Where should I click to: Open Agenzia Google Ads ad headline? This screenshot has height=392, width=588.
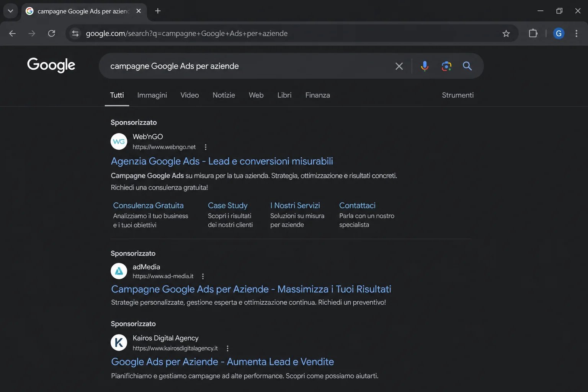(x=222, y=161)
